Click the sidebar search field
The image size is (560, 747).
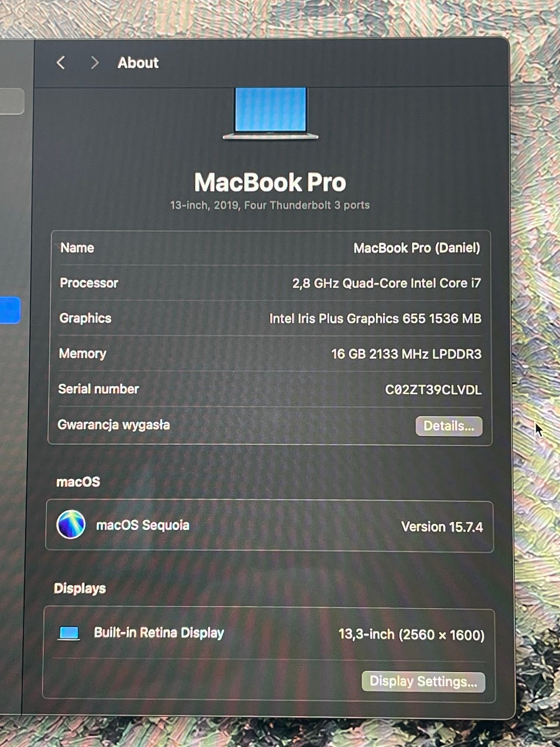coord(12,102)
